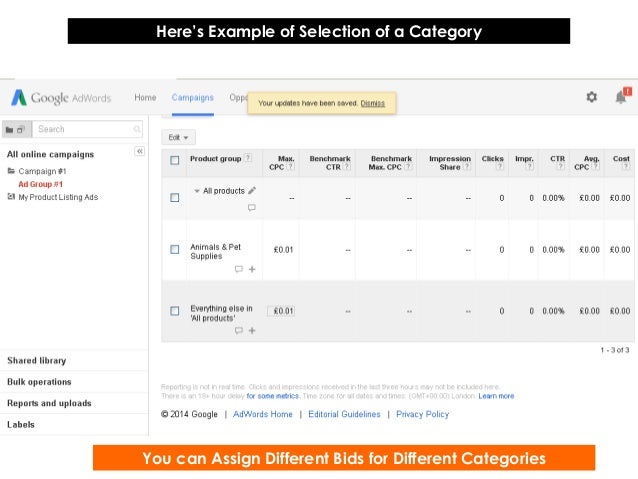This screenshot has height=479, width=638.
Task: Click the search magnifier icon
Action: 137,129
